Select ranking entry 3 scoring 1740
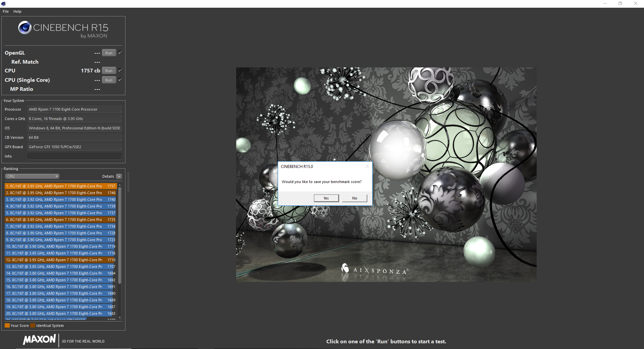This screenshot has height=349, width=644. (60, 199)
